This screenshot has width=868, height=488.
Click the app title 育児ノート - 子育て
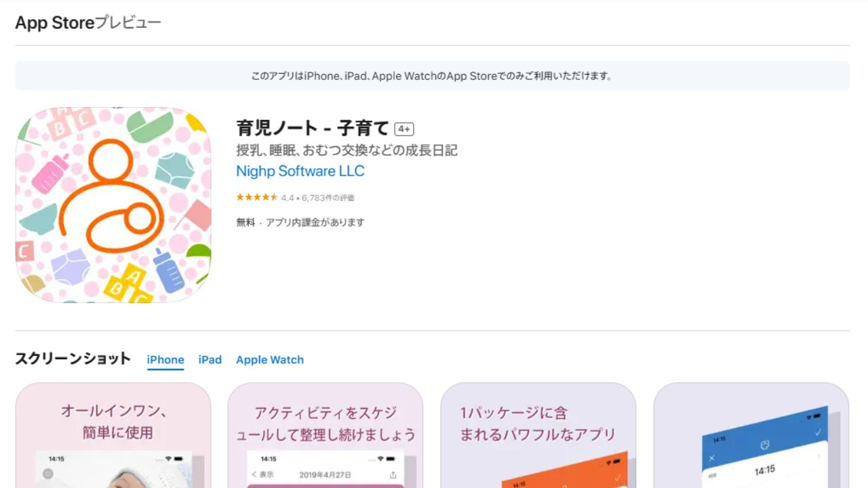[313, 128]
